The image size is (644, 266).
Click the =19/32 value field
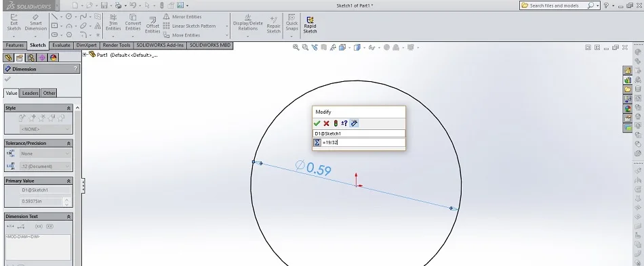tap(363, 142)
